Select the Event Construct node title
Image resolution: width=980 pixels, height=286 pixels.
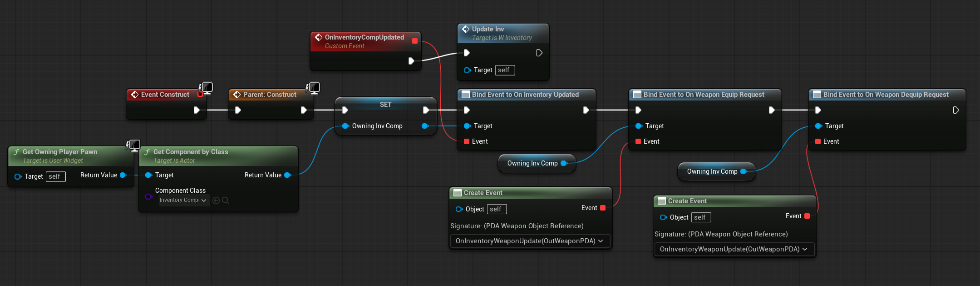tap(165, 95)
